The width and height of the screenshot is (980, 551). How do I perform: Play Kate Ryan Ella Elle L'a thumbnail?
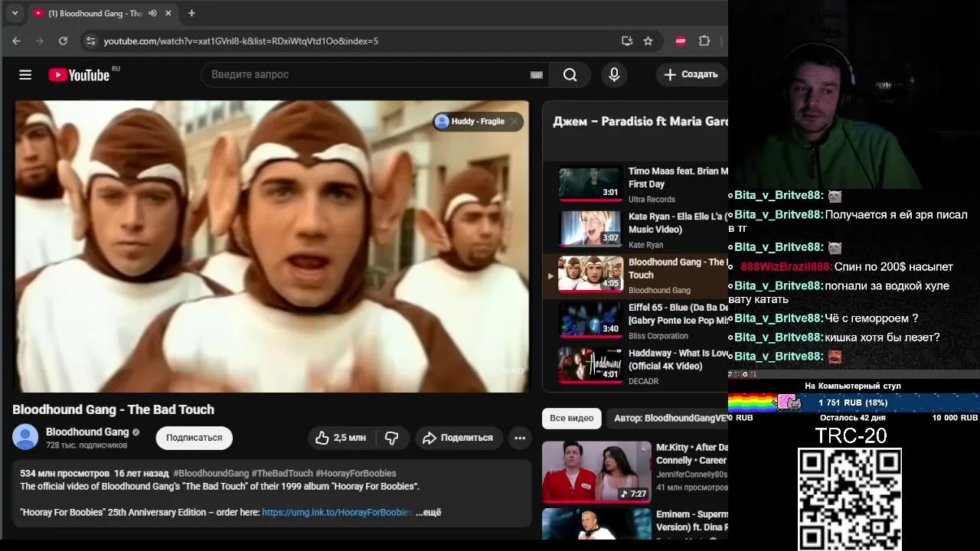[x=590, y=229]
